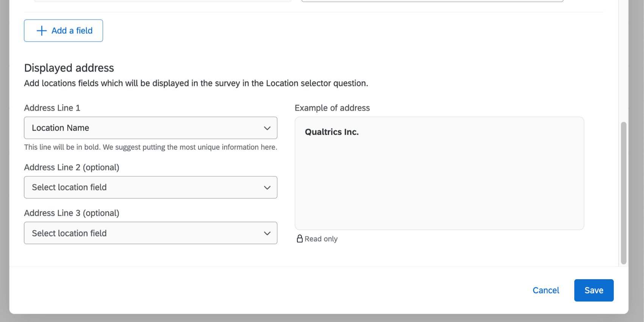This screenshot has height=322, width=644.
Task: Click the Address Line 1 chevron arrow
Action: tap(267, 128)
